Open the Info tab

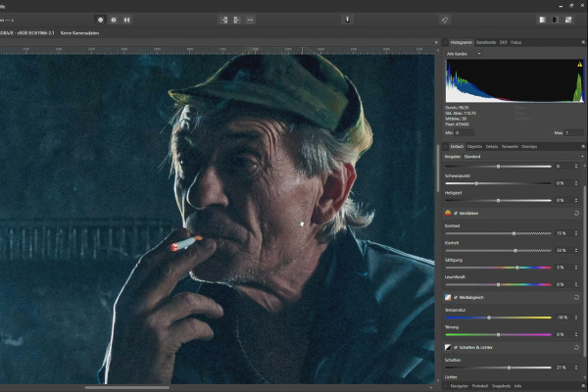[x=517, y=386]
